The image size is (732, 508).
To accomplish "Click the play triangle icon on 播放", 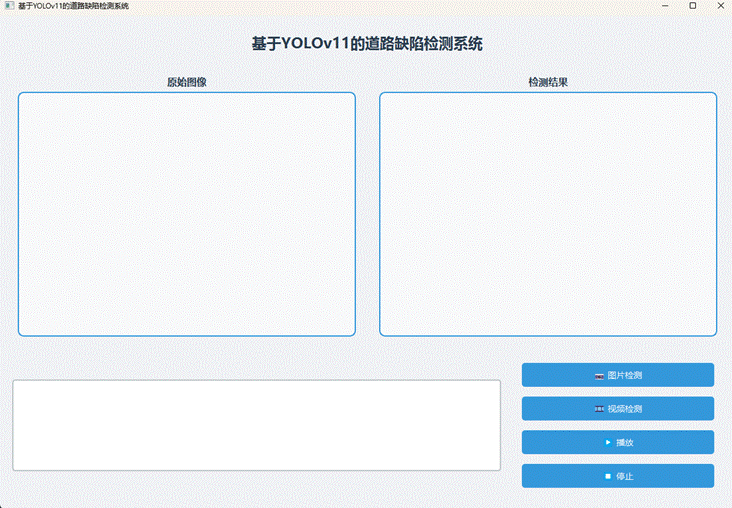I will click(x=608, y=442).
